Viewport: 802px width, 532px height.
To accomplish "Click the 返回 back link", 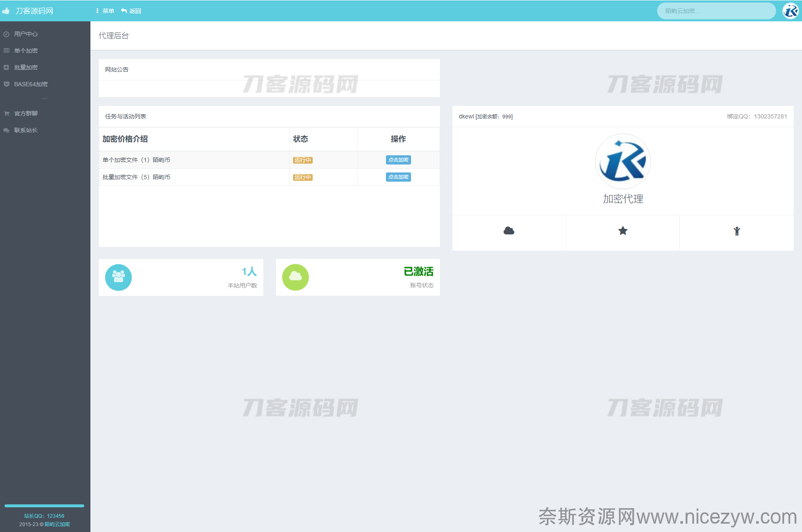I will (x=131, y=11).
